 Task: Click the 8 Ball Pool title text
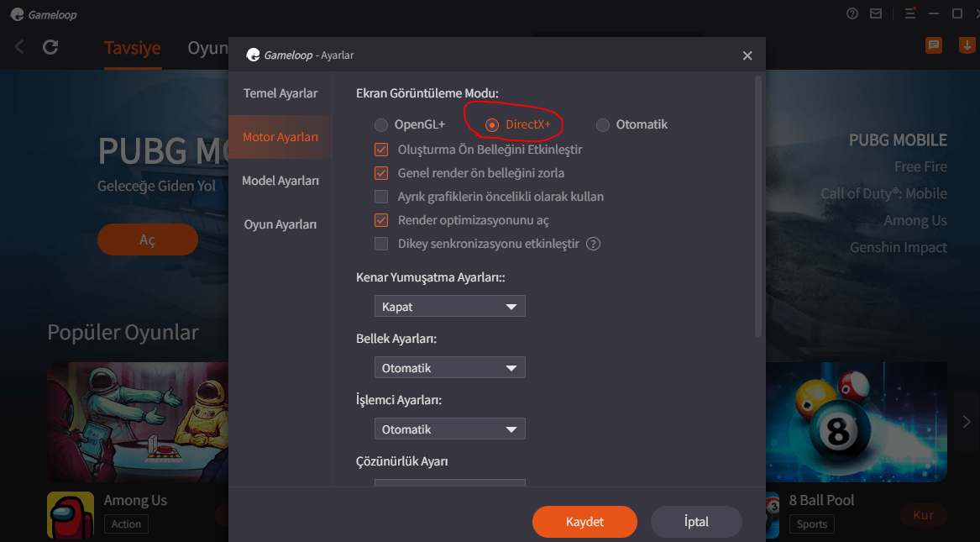click(x=821, y=500)
